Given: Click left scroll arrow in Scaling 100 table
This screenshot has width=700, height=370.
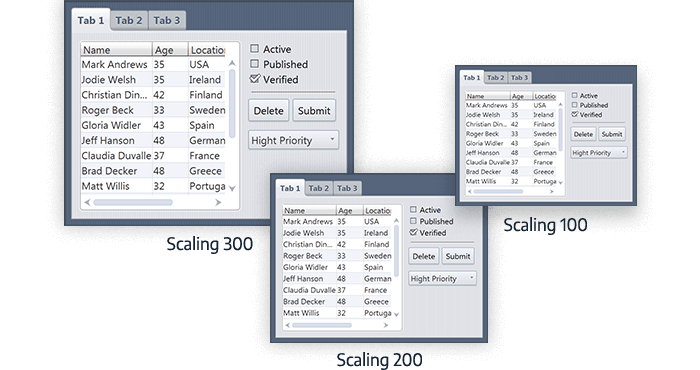Looking at the screenshot, I should [469, 191].
